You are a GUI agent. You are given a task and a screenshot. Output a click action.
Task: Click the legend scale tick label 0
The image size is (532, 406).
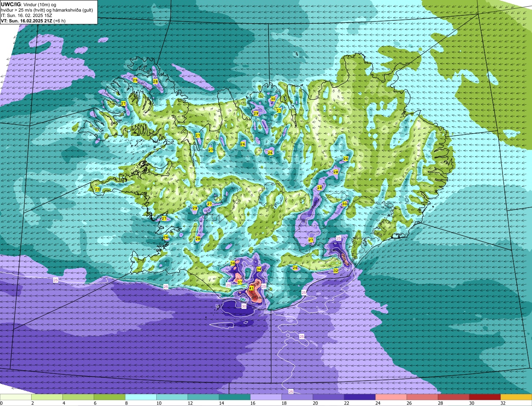[x=1, y=403]
